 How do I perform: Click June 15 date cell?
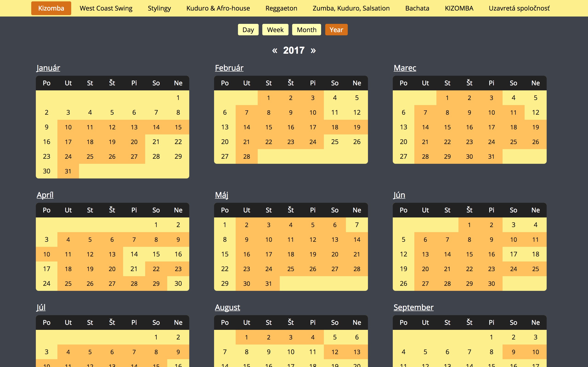point(469,254)
